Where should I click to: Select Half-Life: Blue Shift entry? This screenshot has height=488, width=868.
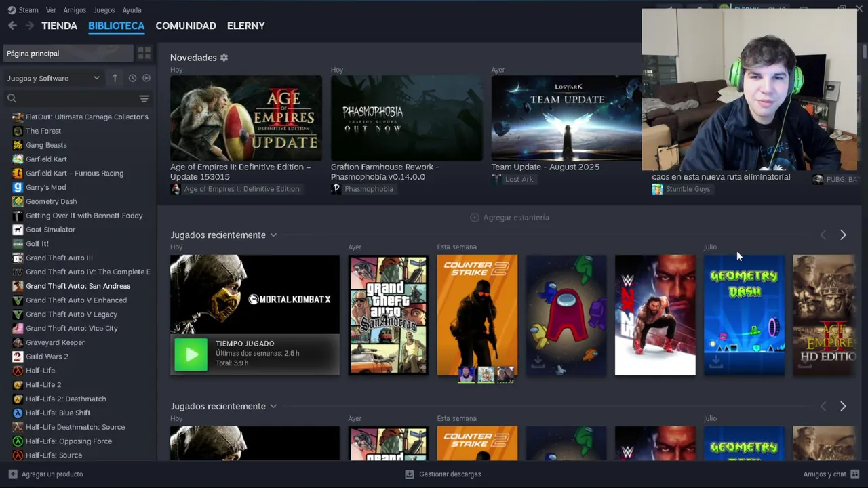tap(58, 413)
